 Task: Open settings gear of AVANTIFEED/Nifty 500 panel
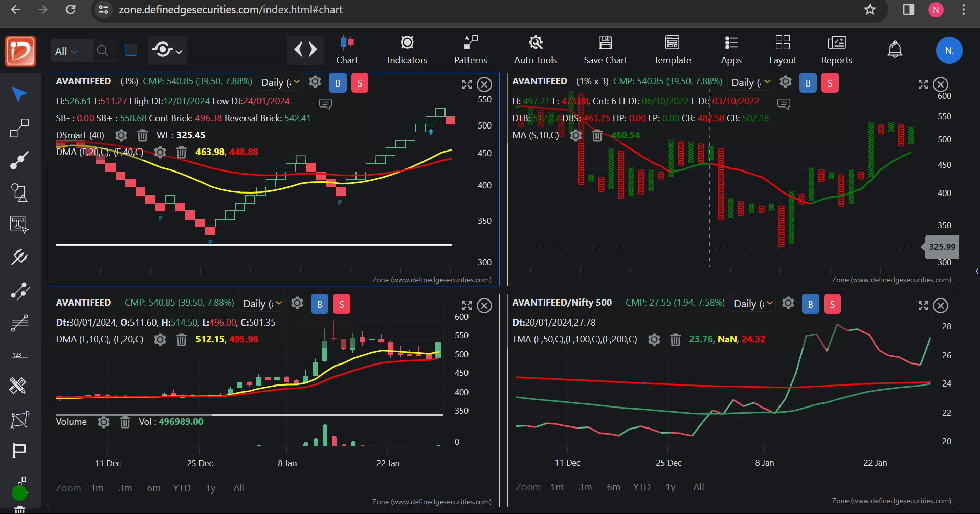tap(789, 303)
